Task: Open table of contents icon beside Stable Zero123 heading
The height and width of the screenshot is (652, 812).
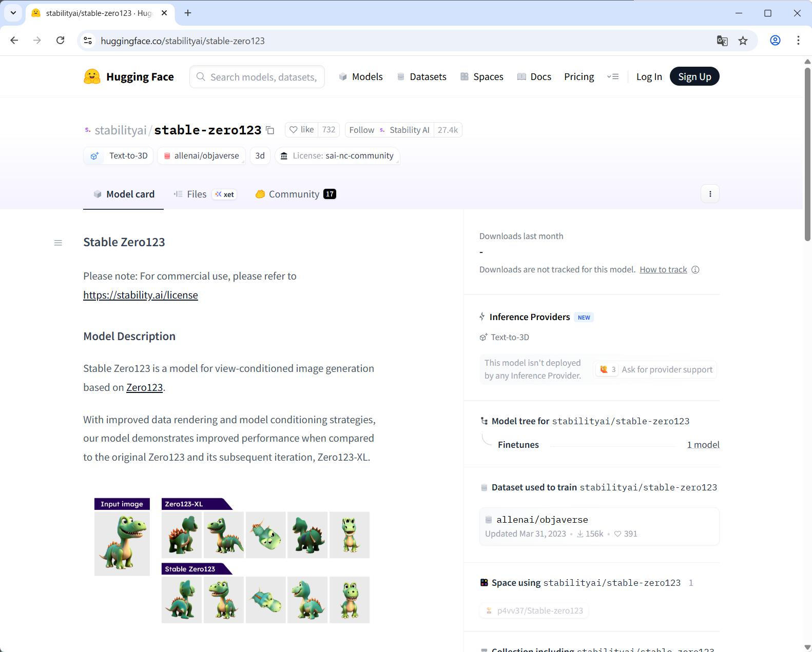Action: 58,243
